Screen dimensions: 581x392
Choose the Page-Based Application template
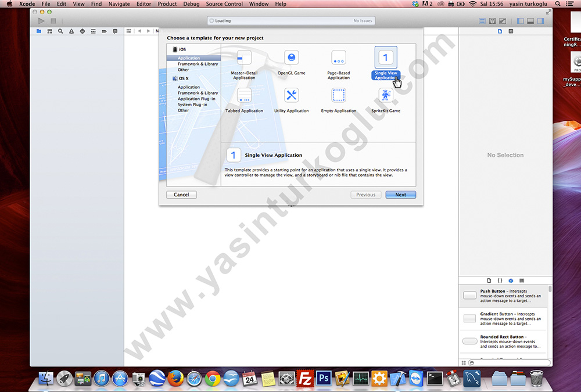pyautogui.click(x=339, y=64)
